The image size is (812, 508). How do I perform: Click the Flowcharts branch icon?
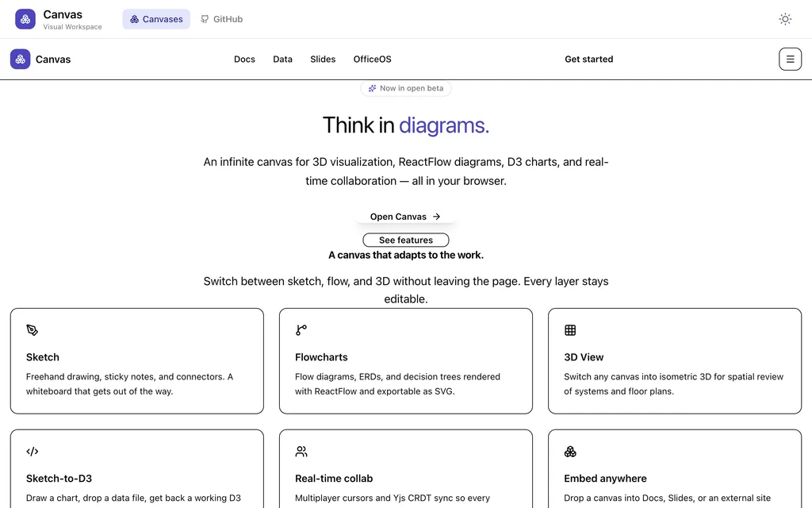point(301,330)
